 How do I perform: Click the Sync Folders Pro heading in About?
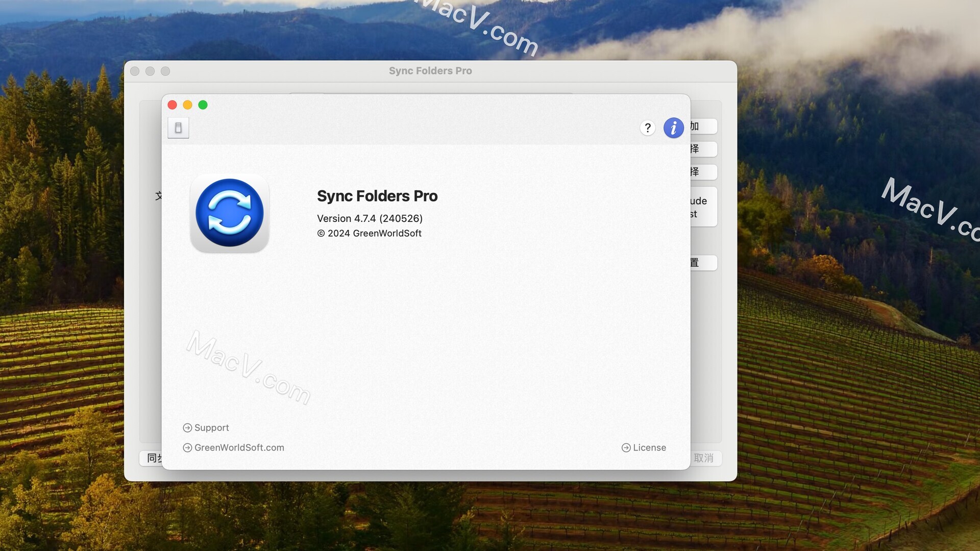coord(377,196)
